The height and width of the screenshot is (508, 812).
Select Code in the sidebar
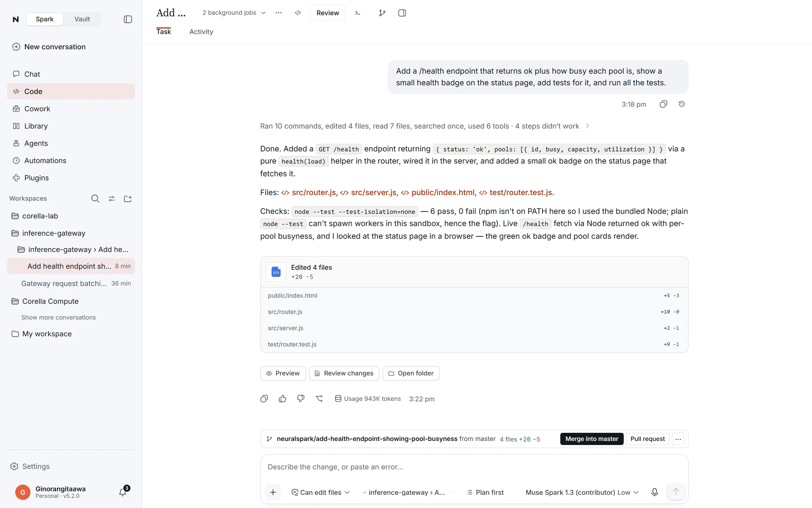pos(71,91)
